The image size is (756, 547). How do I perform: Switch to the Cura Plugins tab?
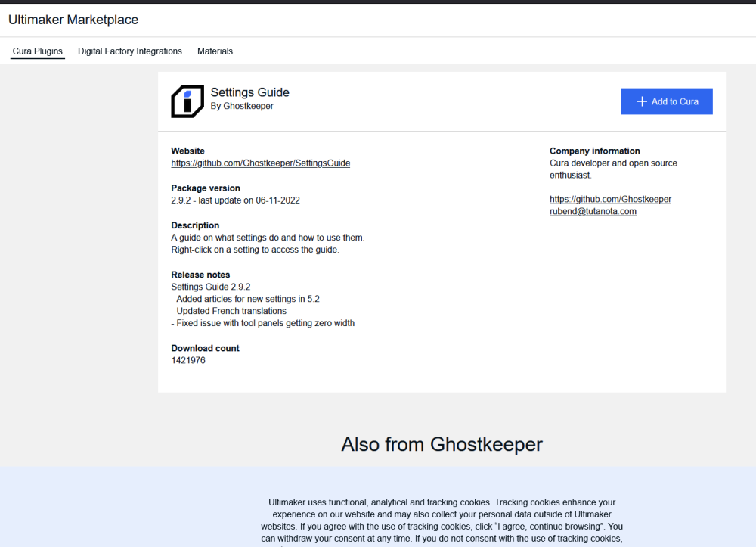[38, 51]
